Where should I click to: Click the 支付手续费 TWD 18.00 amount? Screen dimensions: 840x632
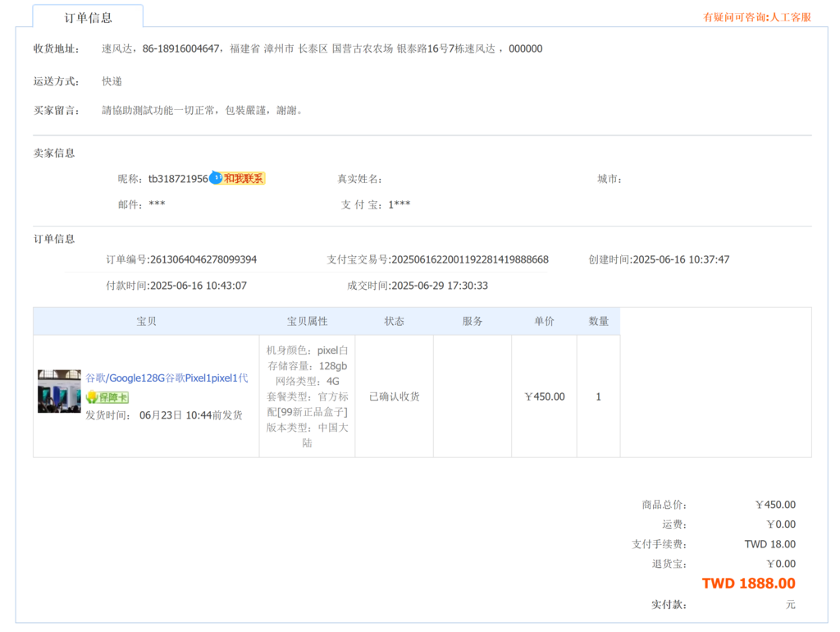point(769,544)
